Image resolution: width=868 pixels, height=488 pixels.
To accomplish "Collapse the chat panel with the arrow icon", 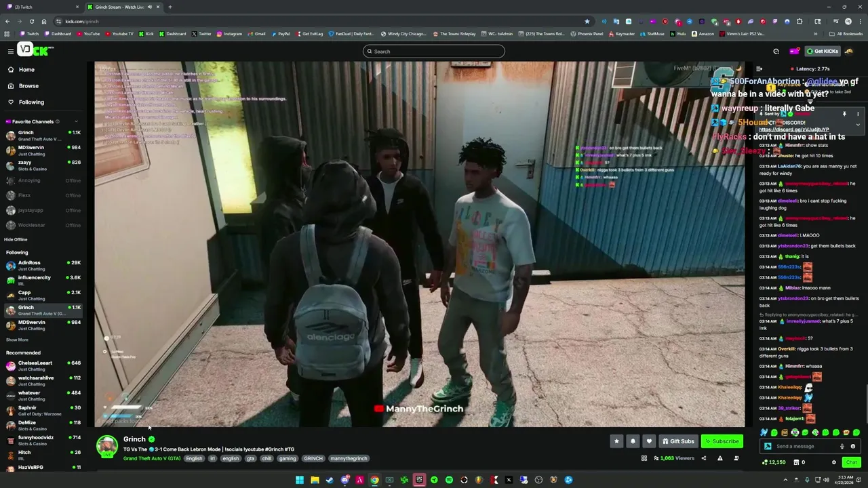I will tap(759, 68).
